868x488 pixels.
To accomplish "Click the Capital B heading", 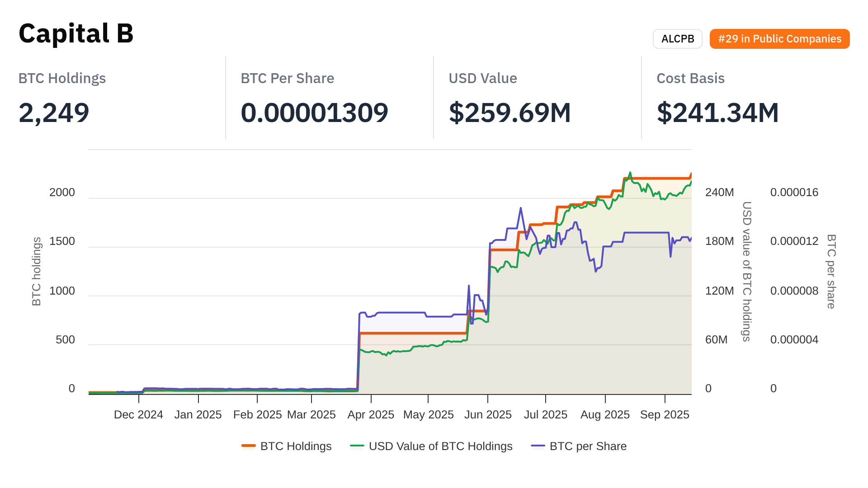I will coord(76,33).
